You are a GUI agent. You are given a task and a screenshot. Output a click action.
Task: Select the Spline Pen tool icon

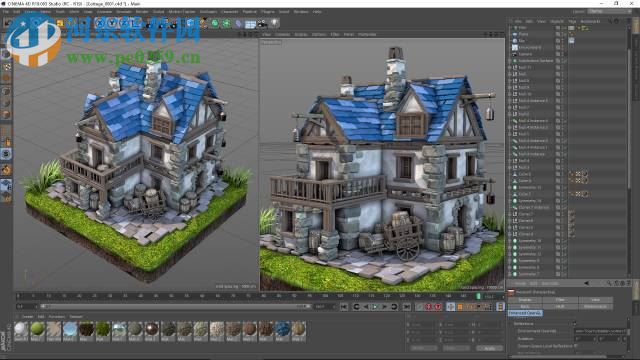tap(203, 23)
